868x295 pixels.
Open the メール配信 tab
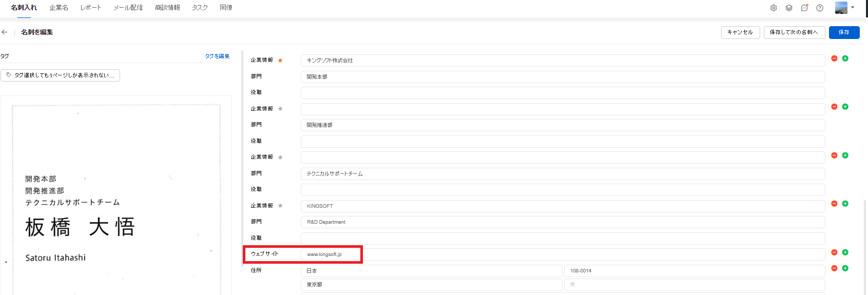(x=128, y=8)
